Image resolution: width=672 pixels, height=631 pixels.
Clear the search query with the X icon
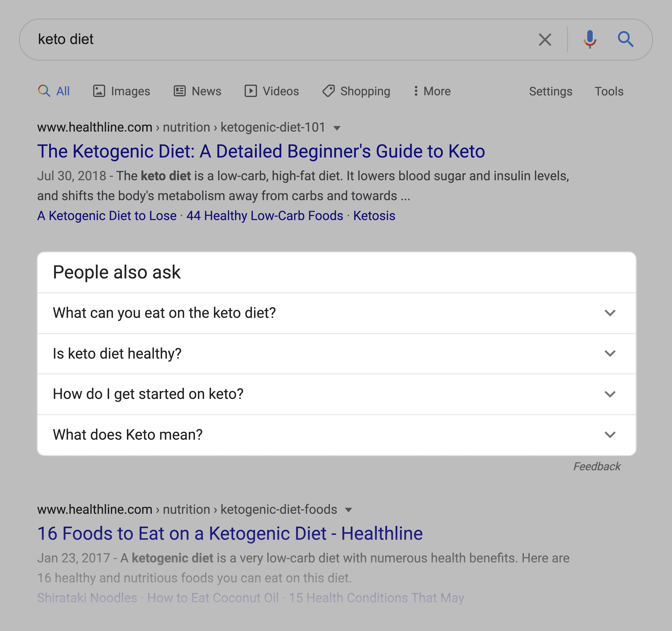pyautogui.click(x=545, y=39)
